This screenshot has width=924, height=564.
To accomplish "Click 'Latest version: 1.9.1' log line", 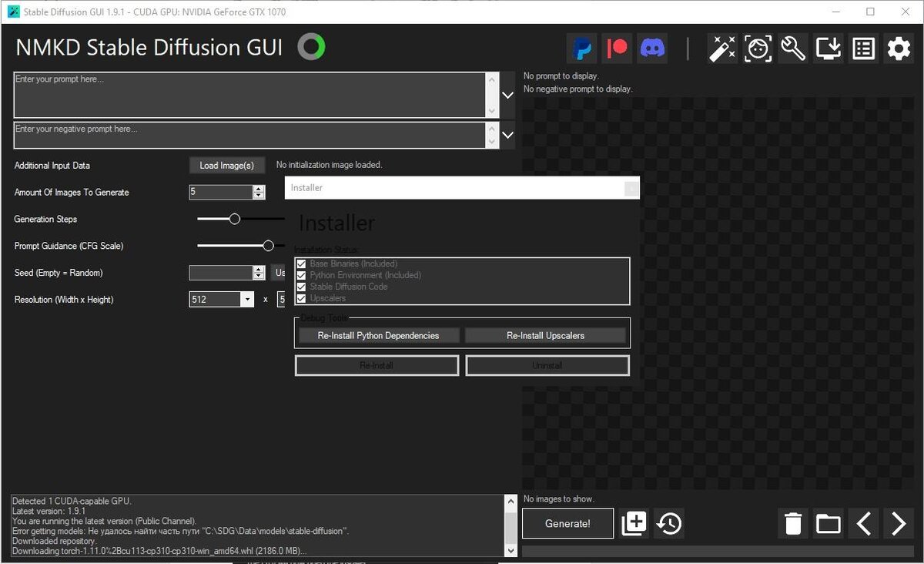I will (x=49, y=512).
